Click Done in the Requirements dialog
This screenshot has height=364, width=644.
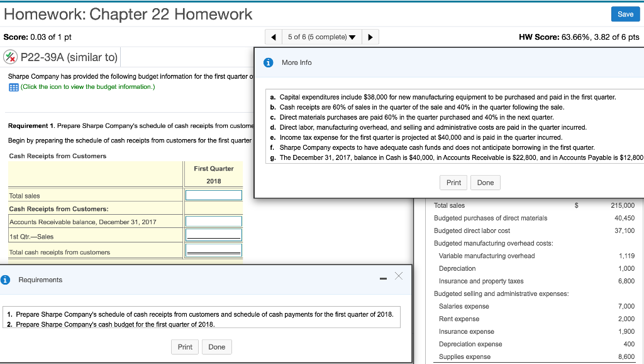point(216,347)
